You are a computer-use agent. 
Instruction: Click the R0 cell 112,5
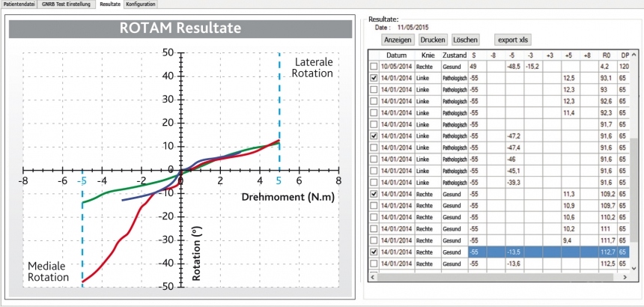(607, 264)
